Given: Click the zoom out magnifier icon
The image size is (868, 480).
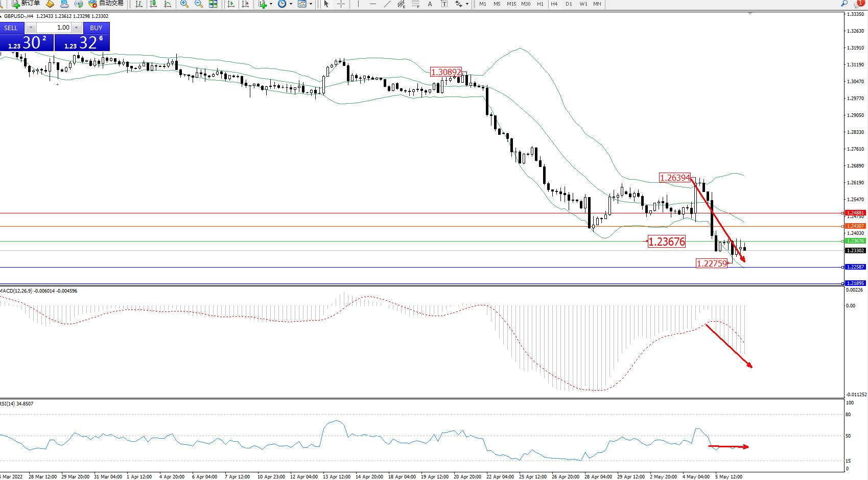Looking at the screenshot, I should coord(199,4).
